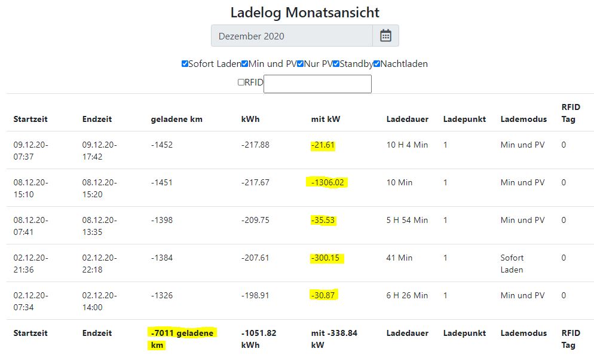Screen dimensions: 594x364
Task: Click the Startzeit column header
Action: point(30,119)
